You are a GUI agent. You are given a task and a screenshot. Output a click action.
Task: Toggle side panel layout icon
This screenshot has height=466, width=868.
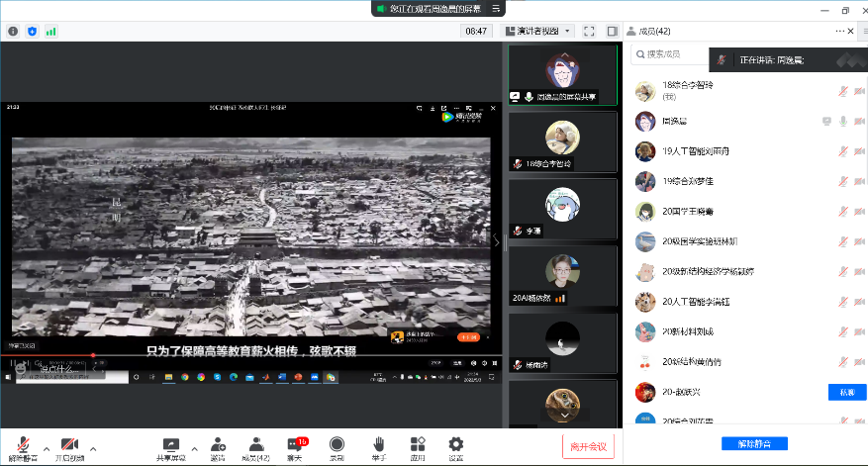click(x=612, y=31)
